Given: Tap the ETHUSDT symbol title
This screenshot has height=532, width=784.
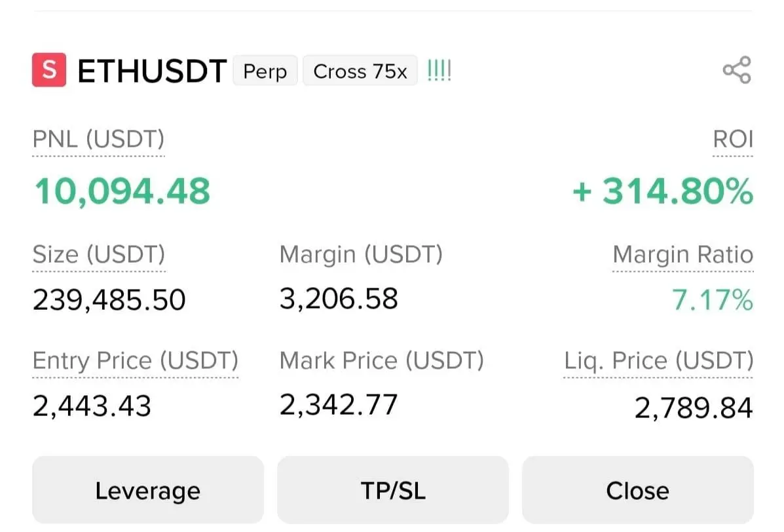Looking at the screenshot, I should (152, 71).
